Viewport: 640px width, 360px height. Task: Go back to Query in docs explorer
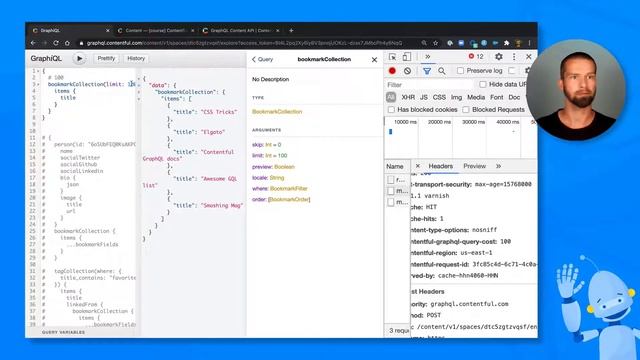pyautogui.click(x=262, y=59)
